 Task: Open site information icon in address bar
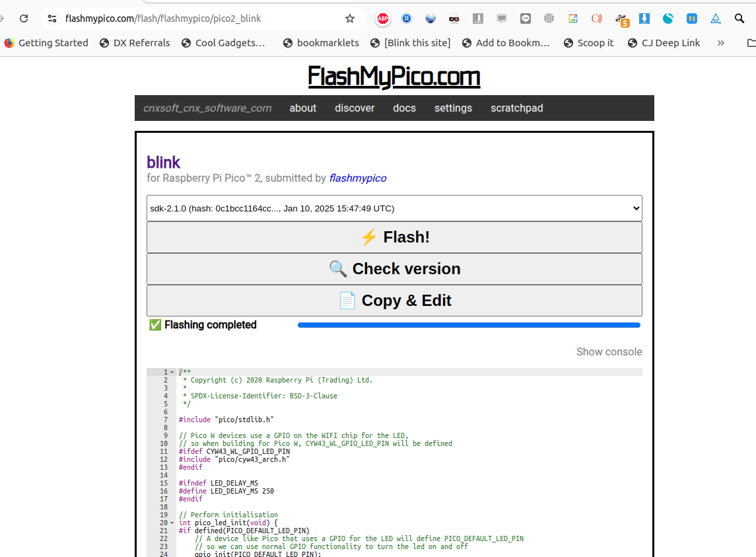pos(52,19)
